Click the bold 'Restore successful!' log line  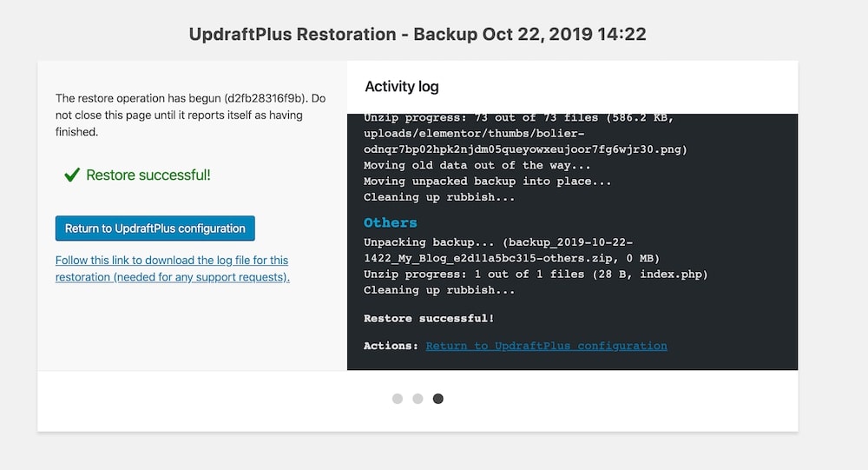(429, 319)
